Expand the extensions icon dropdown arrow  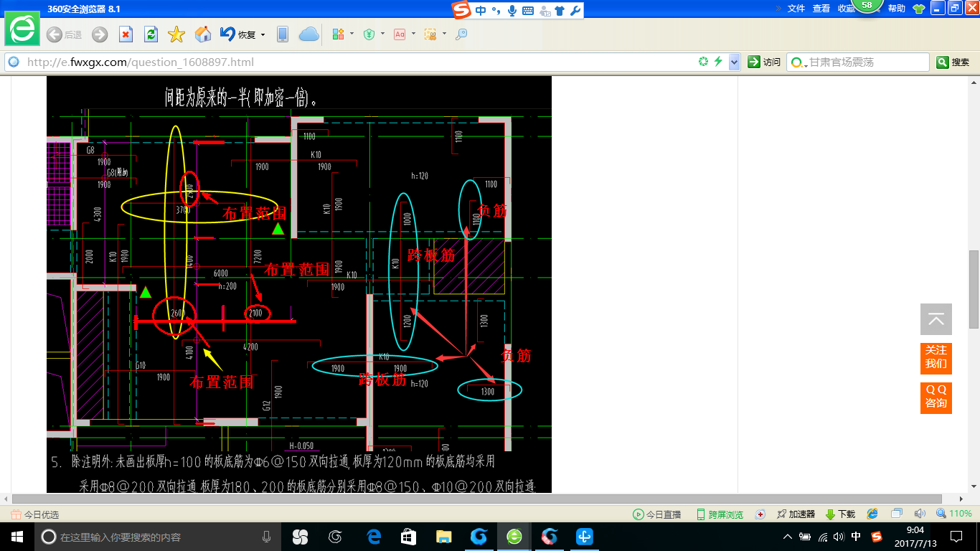point(352,34)
